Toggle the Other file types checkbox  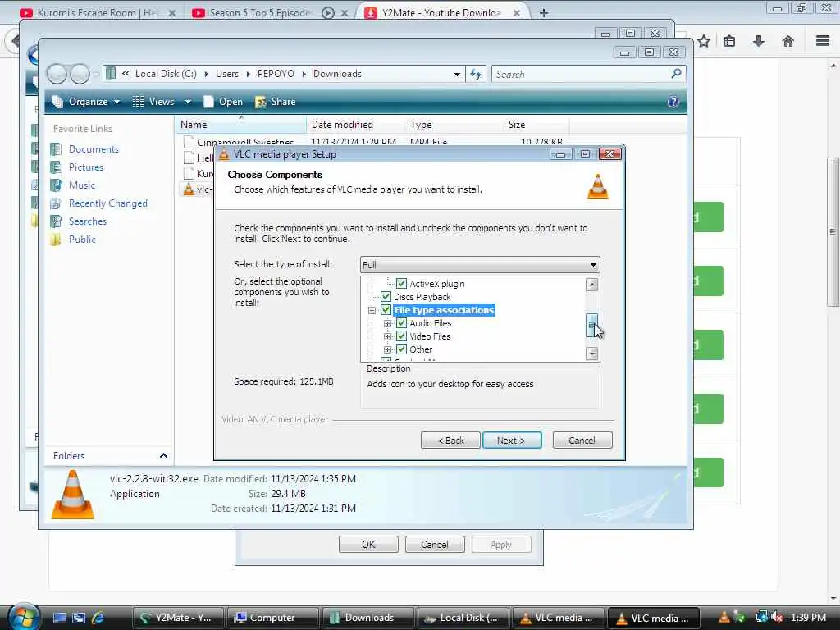coord(401,349)
